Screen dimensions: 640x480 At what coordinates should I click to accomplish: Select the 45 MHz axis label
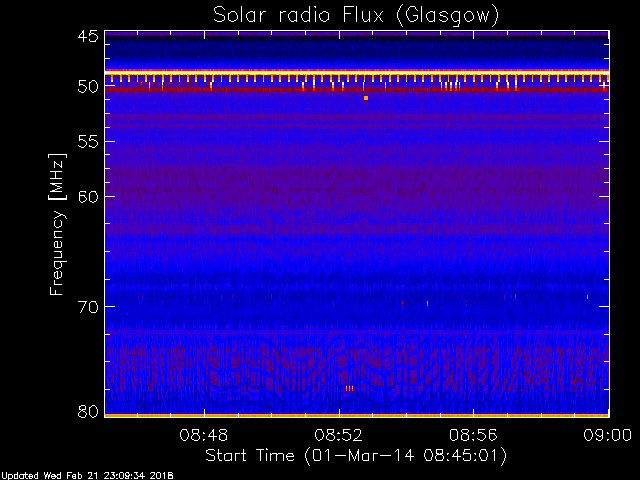pos(88,36)
